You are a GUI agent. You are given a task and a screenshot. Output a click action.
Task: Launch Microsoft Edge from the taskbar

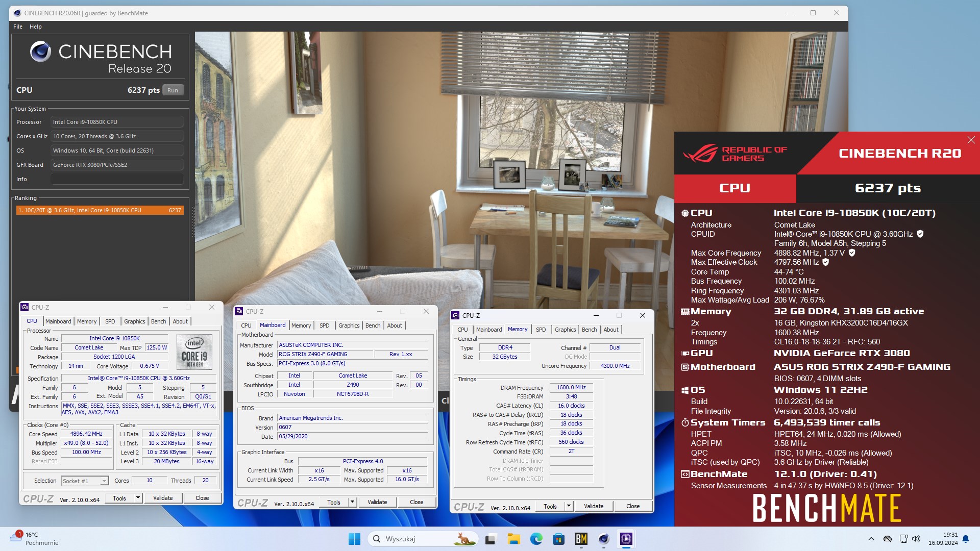536,539
